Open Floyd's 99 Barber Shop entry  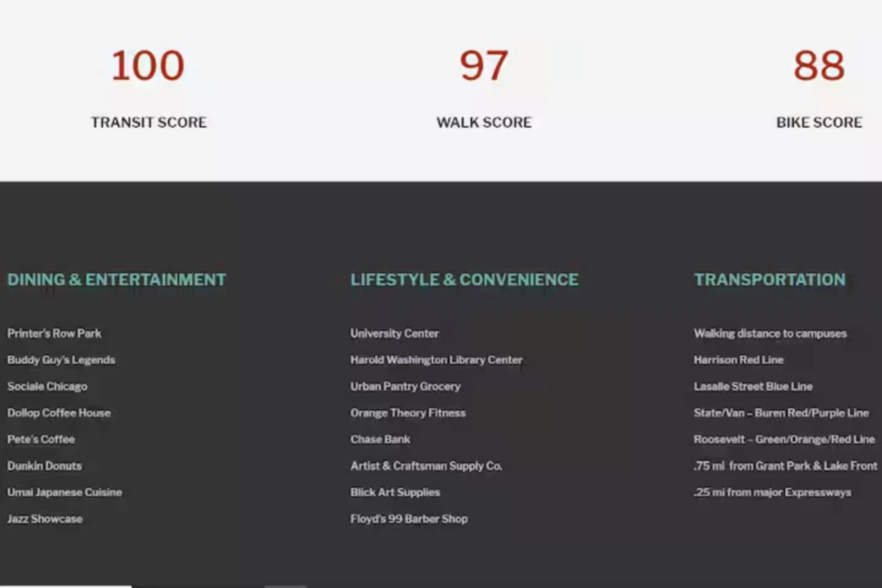[x=409, y=519]
